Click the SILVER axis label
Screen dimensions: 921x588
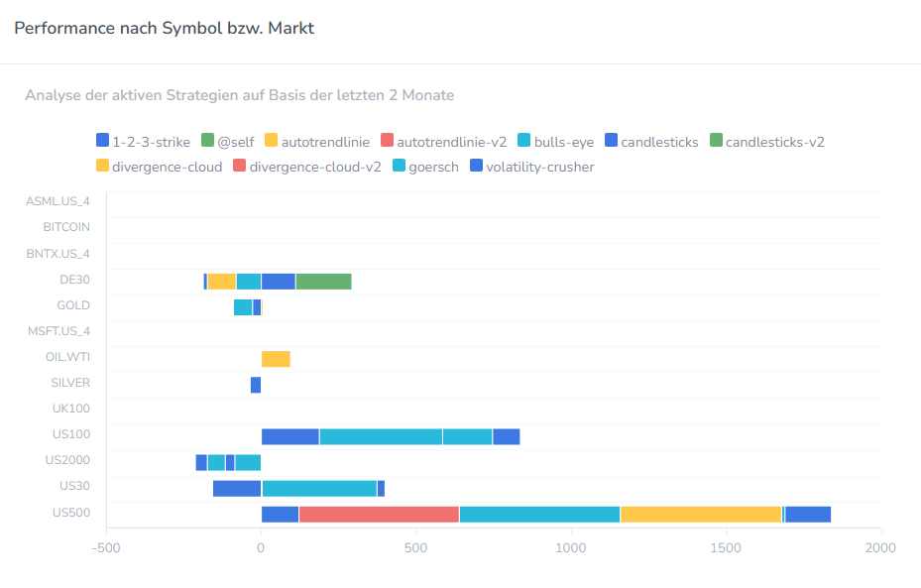[70, 383]
